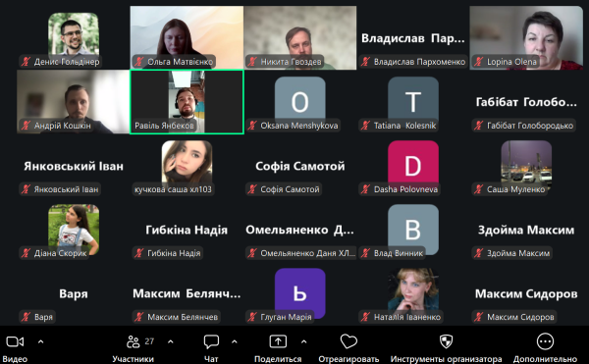Click the B avatar of Влад Винник
The width and height of the screenshot is (589, 364).
point(413,229)
